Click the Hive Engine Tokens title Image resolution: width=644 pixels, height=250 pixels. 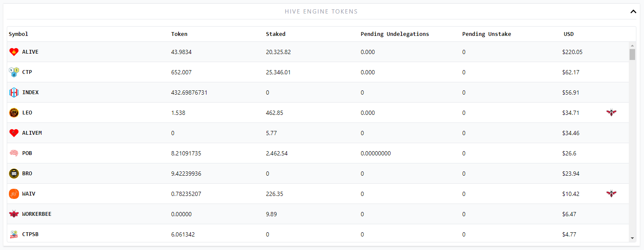click(321, 11)
